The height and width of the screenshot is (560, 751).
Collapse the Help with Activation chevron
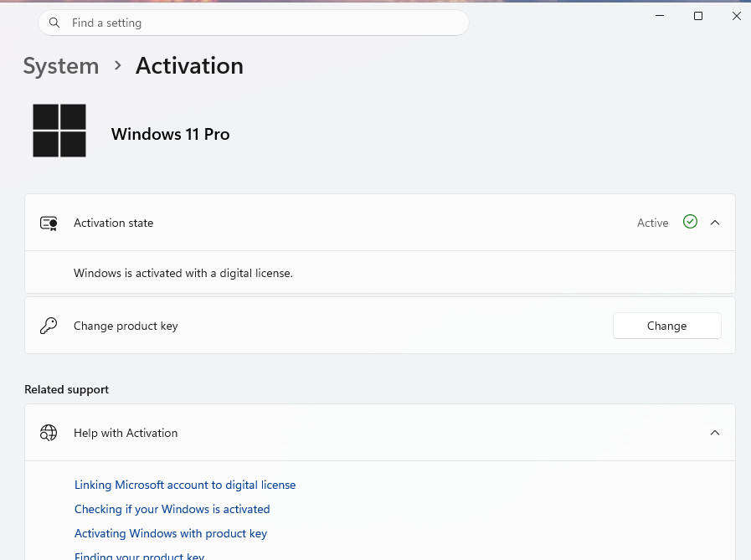pyautogui.click(x=715, y=433)
